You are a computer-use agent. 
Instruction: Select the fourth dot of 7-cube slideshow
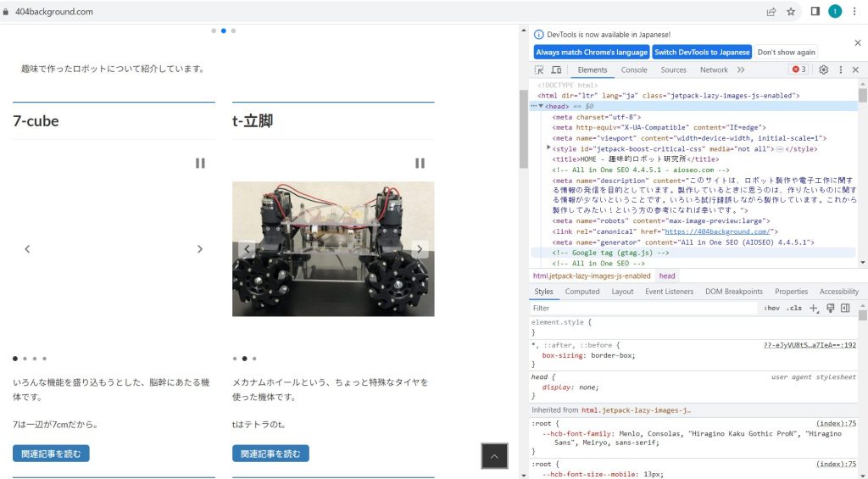(45, 359)
